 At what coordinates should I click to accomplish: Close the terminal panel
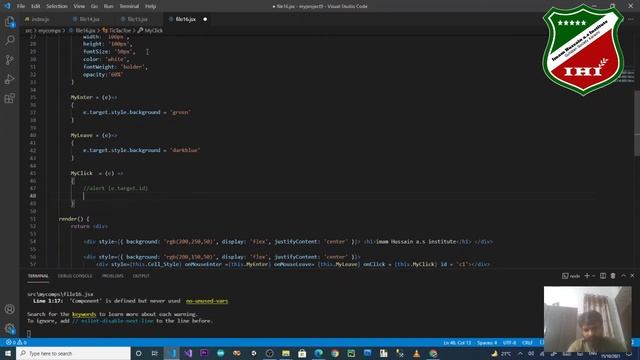pos(632,276)
